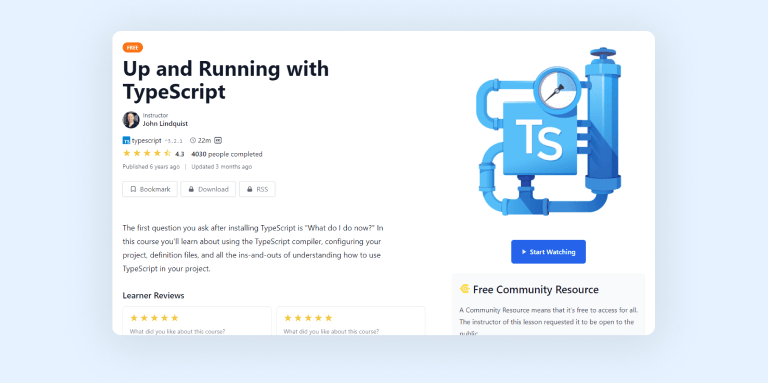Click the course title Up and Running with TypeScript
Screen dimensions: 768x383
coord(226,80)
